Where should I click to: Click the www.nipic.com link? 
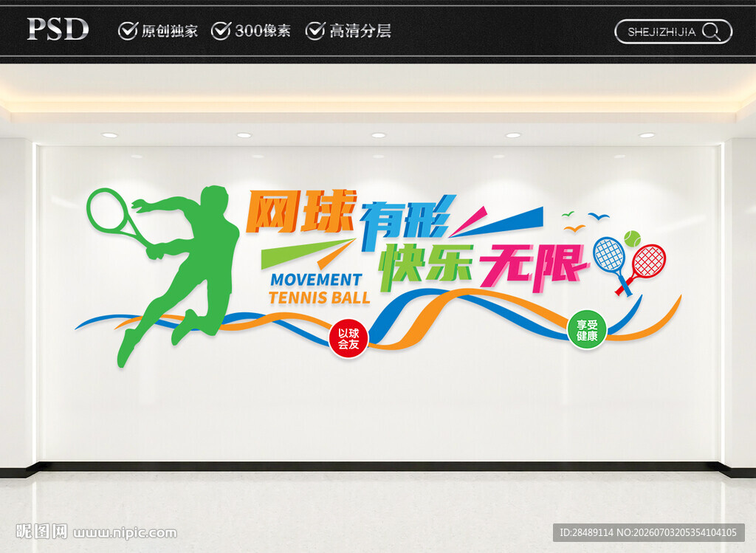click(x=125, y=533)
